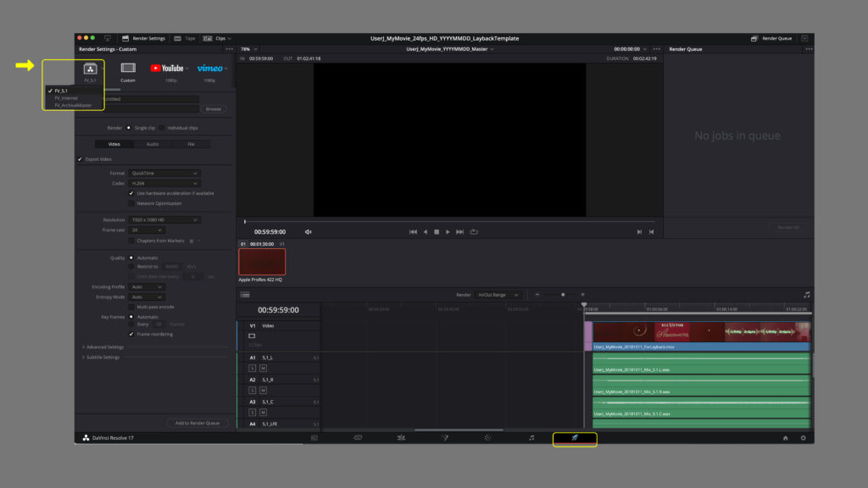
Task: Toggle the Tape panel button
Action: tap(185, 38)
